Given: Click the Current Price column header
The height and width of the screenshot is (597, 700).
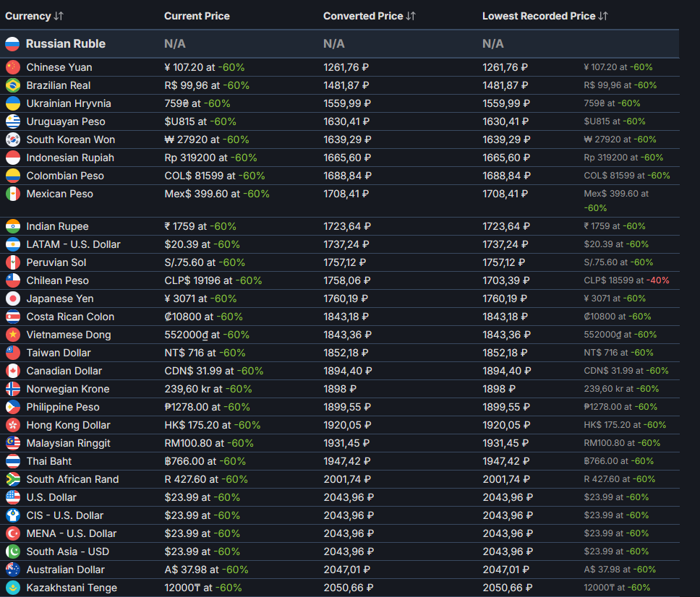Looking at the screenshot, I should pos(197,16).
